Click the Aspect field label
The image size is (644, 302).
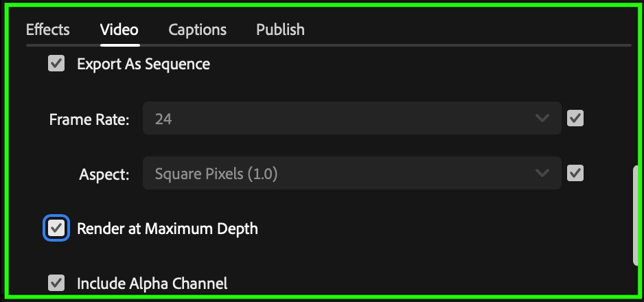click(x=104, y=174)
